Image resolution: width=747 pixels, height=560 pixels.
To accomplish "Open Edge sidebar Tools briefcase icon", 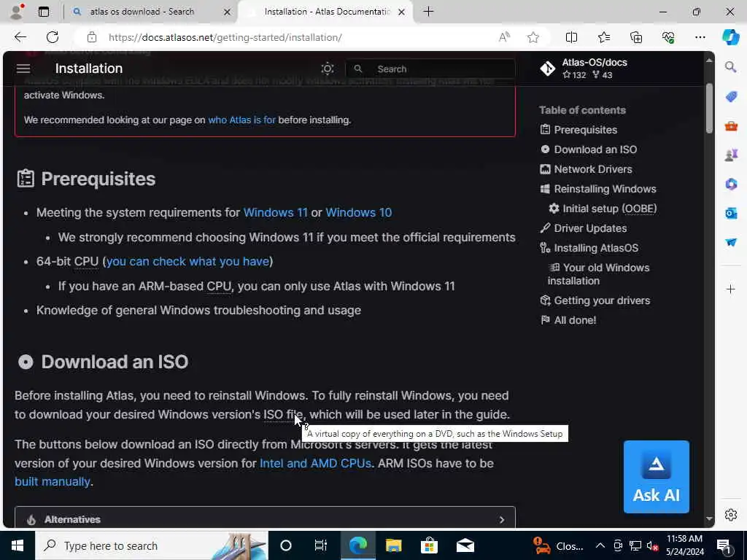I will click(731, 126).
